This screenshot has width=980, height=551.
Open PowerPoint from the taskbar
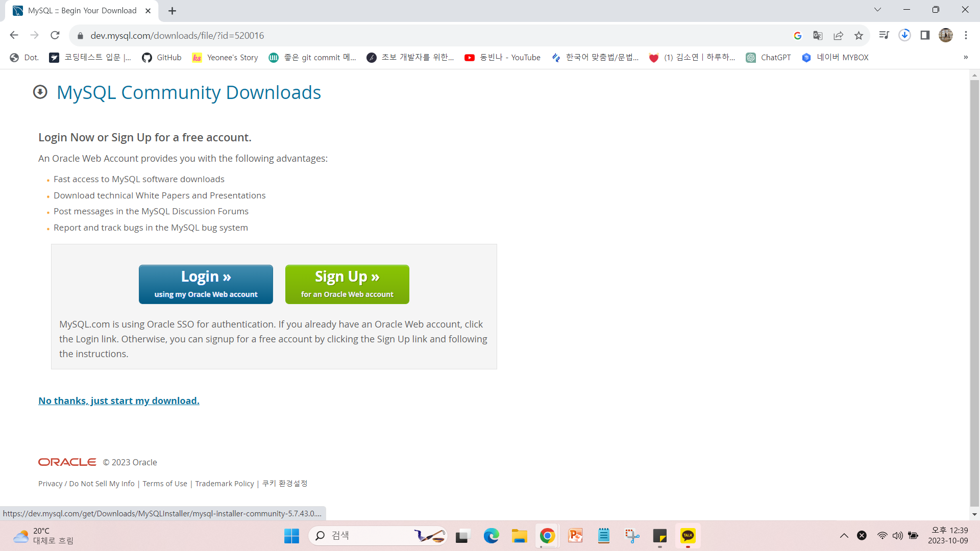576,536
